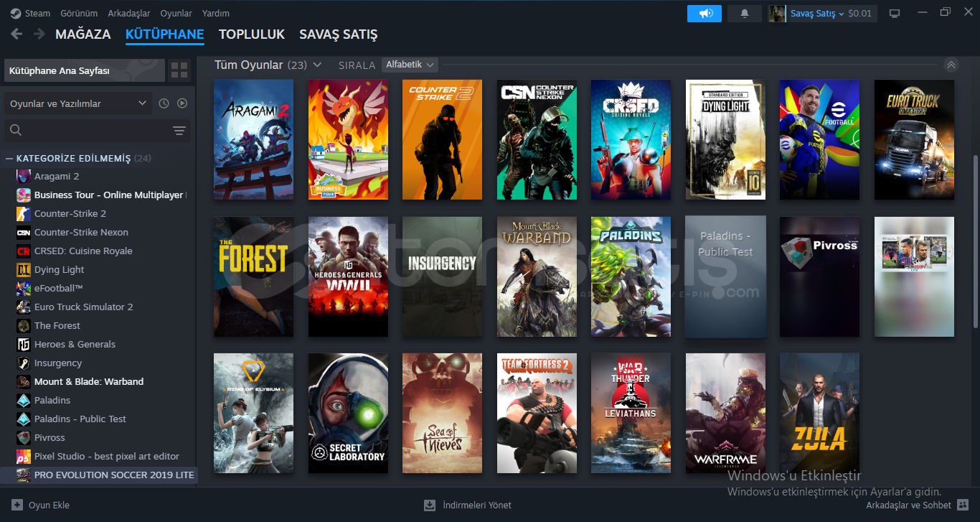Click the downloads manager icon
980x522 pixels.
(430, 505)
